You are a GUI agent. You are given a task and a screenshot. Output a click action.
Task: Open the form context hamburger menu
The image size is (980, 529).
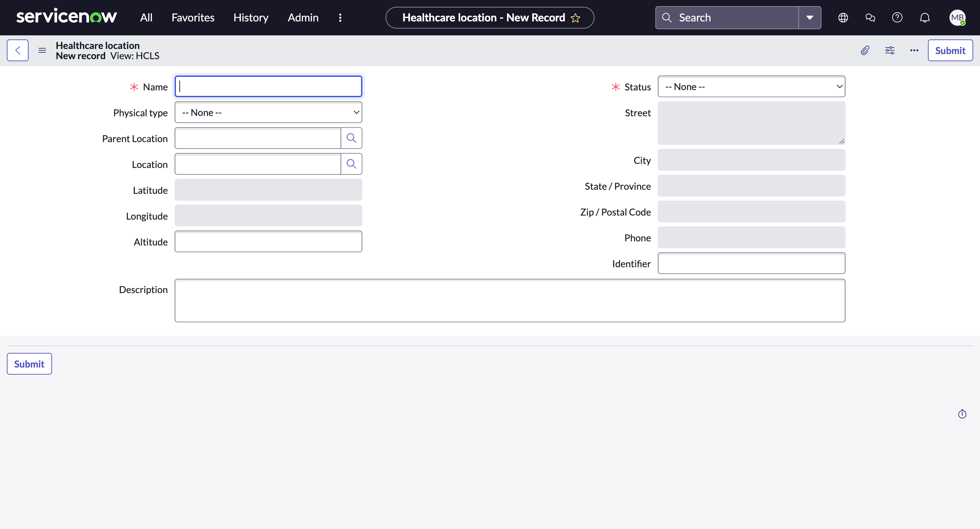click(x=42, y=50)
